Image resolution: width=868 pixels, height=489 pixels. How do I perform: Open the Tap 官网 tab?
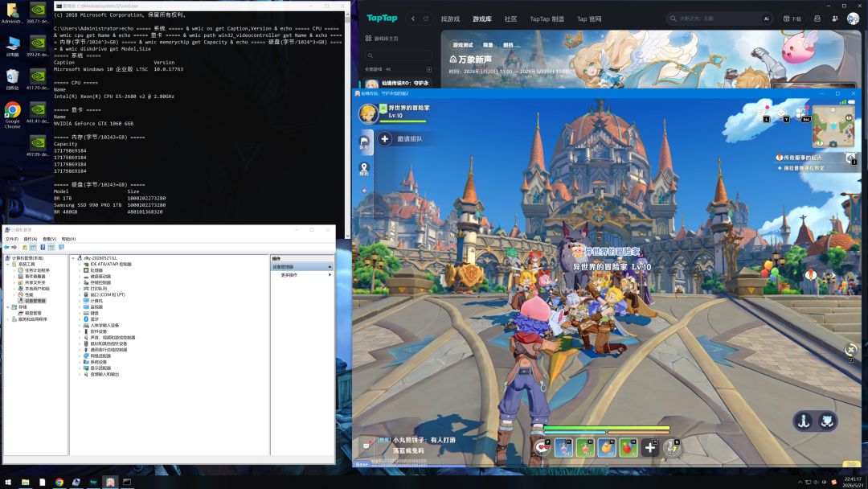coord(589,18)
